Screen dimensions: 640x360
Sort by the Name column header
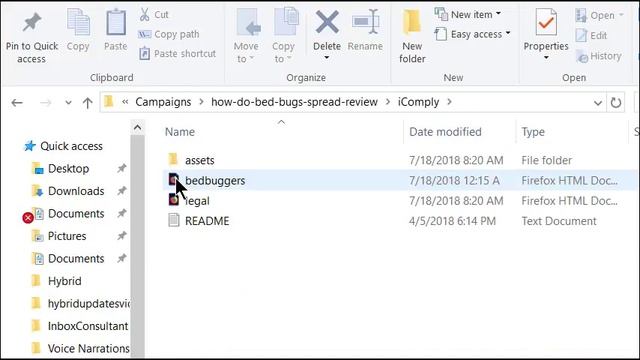click(180, 132)
